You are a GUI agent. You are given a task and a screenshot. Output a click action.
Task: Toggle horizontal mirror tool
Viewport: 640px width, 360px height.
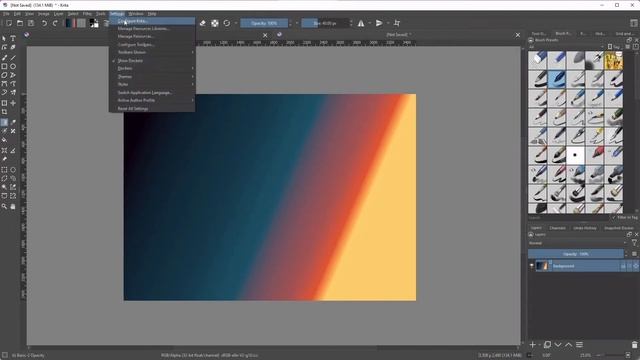(x=361, y=23)
